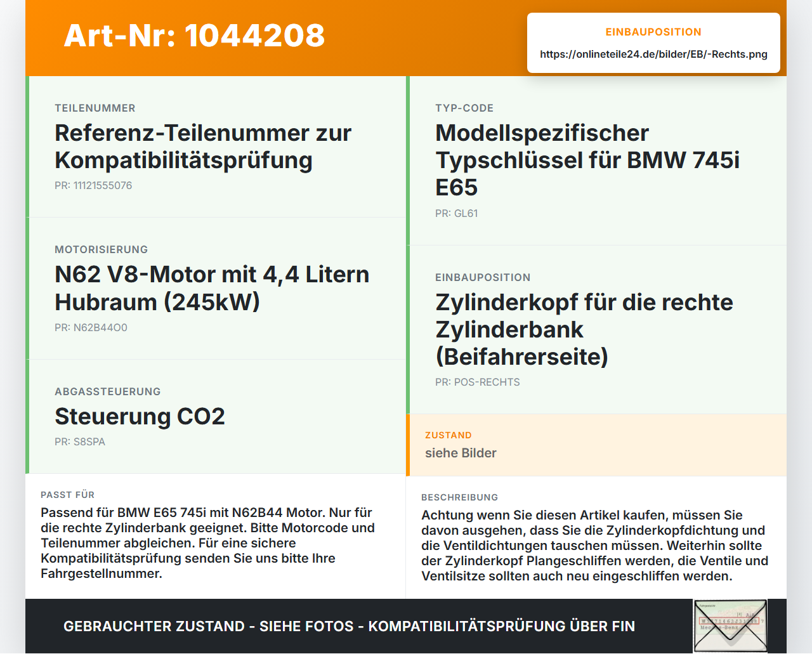This screenshot has height=654, width=812.
Task: Click the BESCHREIBUNG label
Action: click(x=460, y=498)
